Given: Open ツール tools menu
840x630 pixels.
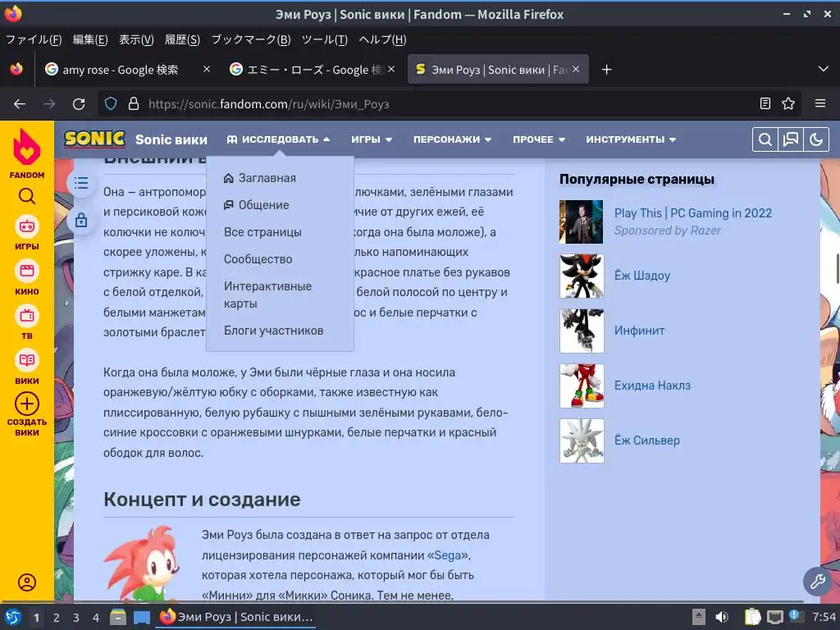Looking at the screenshot, I should point(325,39).
